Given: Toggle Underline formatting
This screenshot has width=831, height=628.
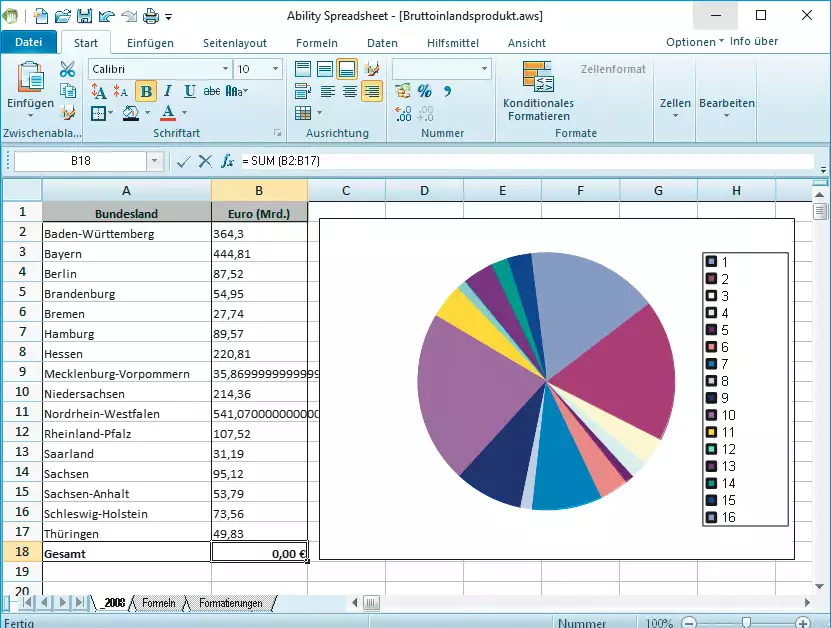Looking at the screenshot, I should (x=186, y=91).
